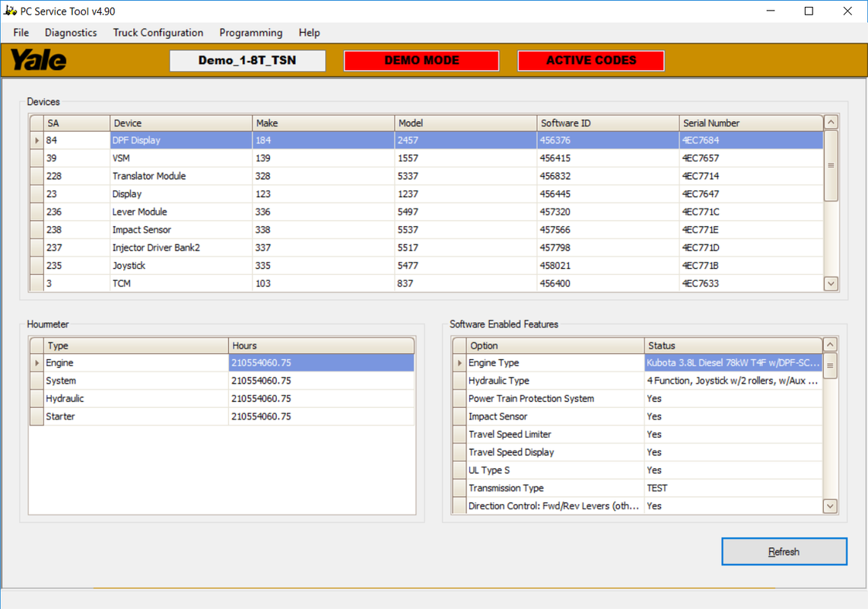Sort features by Option column header

pos(555,346)
